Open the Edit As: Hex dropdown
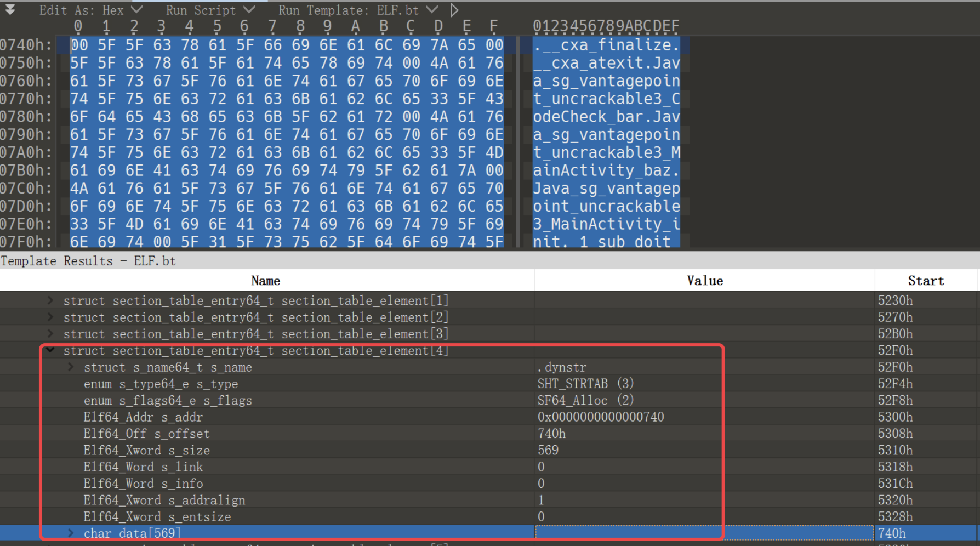Screen dimensions: 980x546 [91, 10]
